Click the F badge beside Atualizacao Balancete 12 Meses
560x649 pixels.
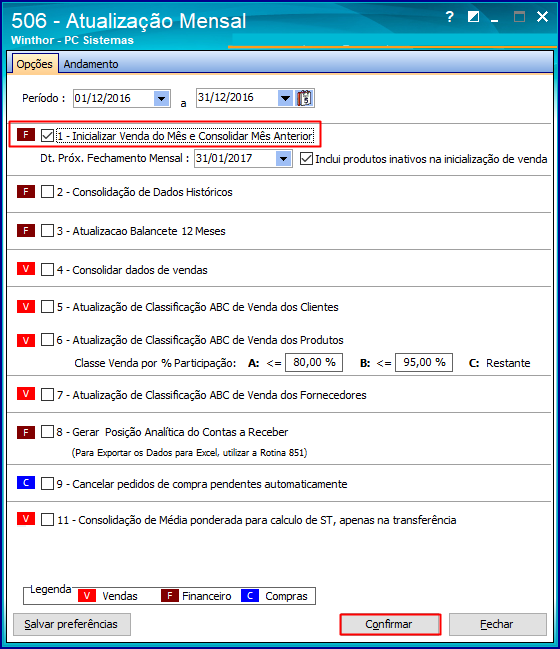tap(26, 231)
